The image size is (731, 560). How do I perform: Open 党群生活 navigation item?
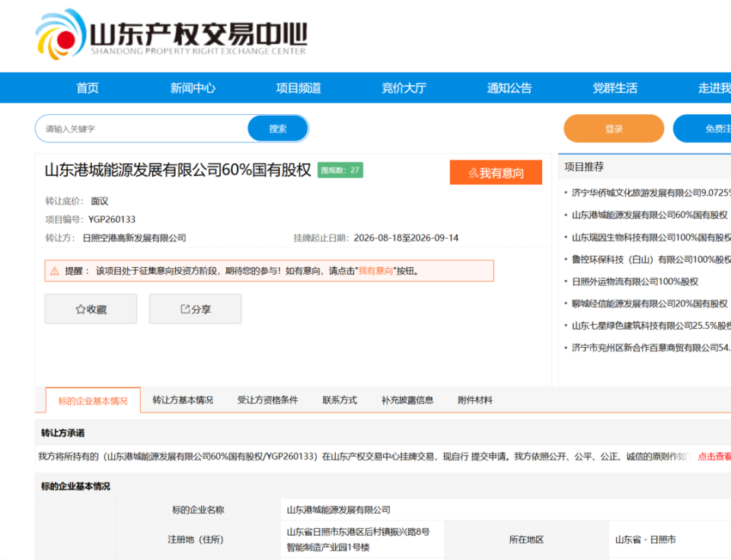point(614,88)
